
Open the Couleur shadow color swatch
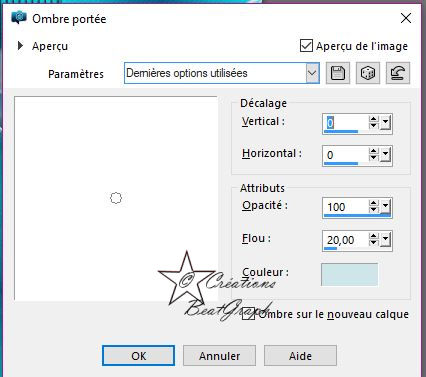(x=349, y=274)
